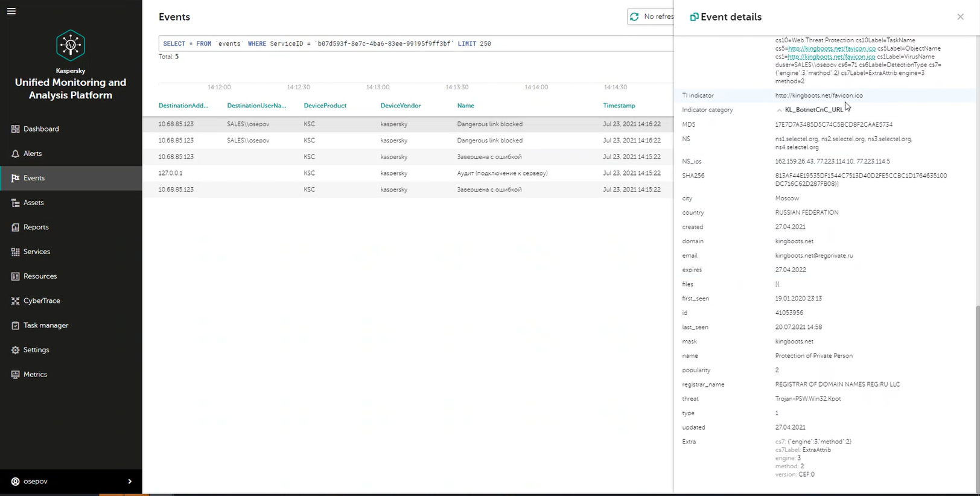Open the kingboots.net favicon link in cs5
Image resolution: width=980 pixels, height=496 pixels.
(832, 48)
